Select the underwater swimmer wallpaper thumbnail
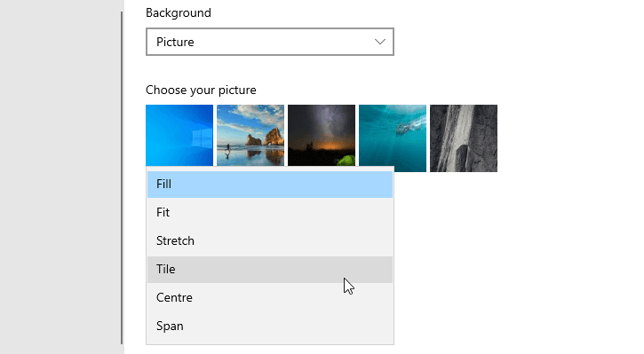 click(x=393, y=138)
